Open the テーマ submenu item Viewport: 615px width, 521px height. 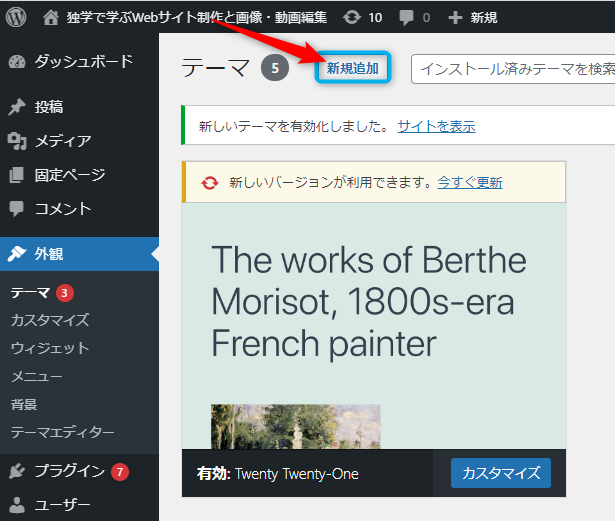(30, 293)
